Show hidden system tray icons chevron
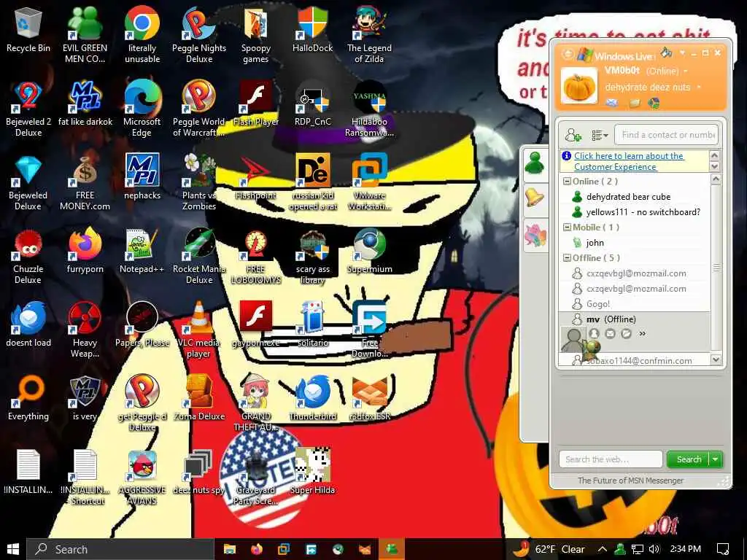This screenshot has width=747, height=560. [602, 549]
